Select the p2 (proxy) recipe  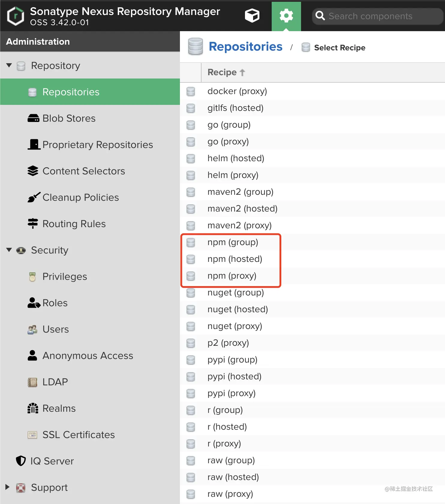[x=228, y=343]
